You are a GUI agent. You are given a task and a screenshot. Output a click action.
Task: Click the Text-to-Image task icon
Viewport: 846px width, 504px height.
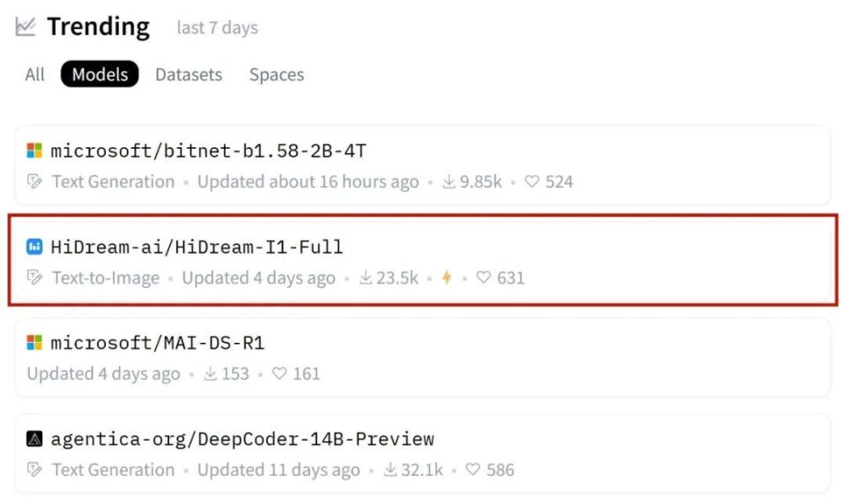(x=34, y=278)
